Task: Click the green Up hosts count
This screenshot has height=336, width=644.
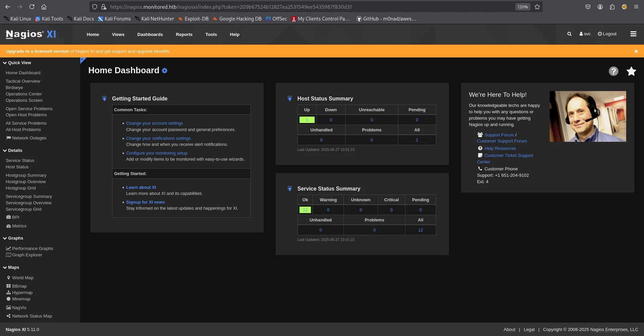Action: coord(307,120)
